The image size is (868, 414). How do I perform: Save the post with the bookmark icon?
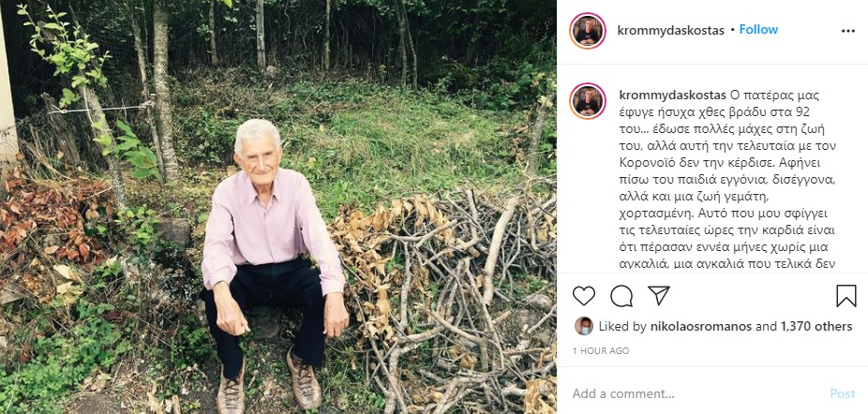coord(846,297)
